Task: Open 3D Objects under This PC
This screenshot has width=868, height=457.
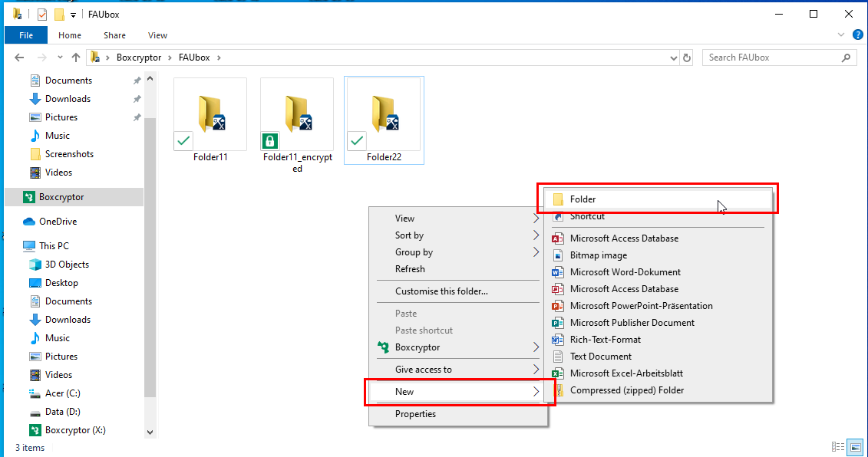Action: coord(67,265)
